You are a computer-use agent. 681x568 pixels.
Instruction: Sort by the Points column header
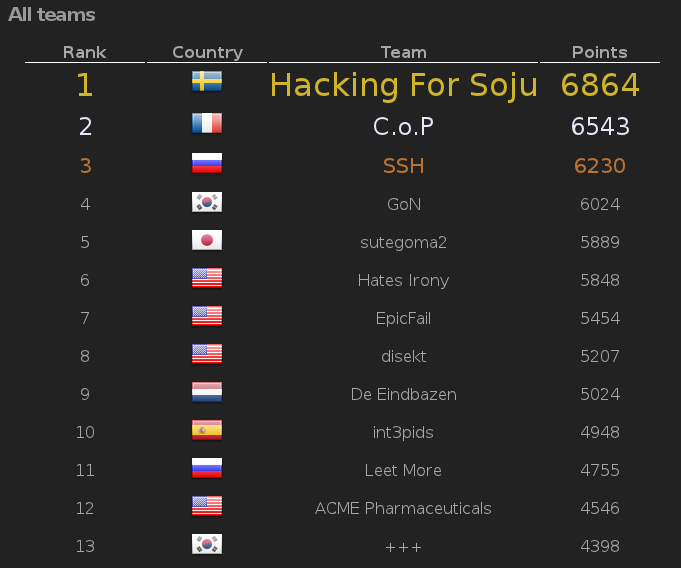pyautogui.click(x=600, y=52)
